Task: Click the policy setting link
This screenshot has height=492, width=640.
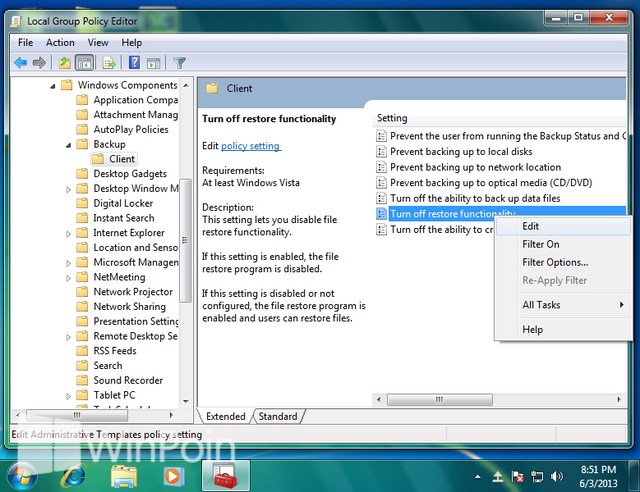Action: click(251, 146)
